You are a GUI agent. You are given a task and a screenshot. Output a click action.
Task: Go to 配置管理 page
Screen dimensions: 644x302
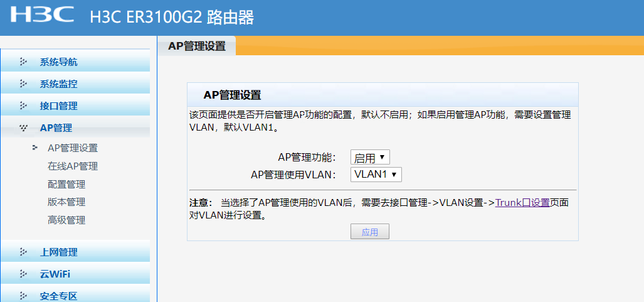pyautogui.click(x=66, y=185)
